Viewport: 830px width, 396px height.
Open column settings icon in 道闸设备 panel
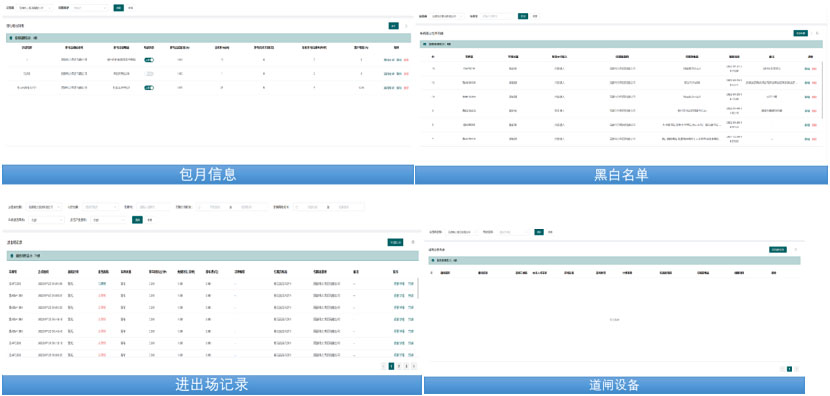click(x=795, y=249)
